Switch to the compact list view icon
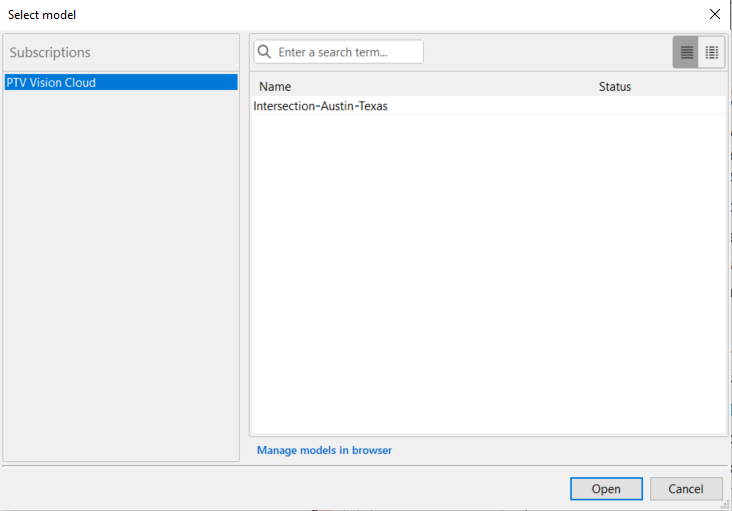The height and width of the screenshot is (511, 732). click(686, 52)
